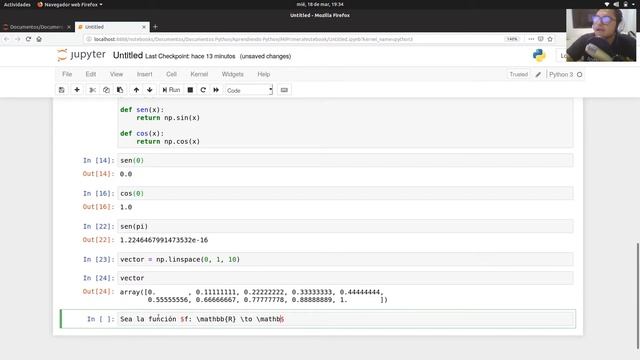Open the Navegador web Firefox app menu

[70, 4]
